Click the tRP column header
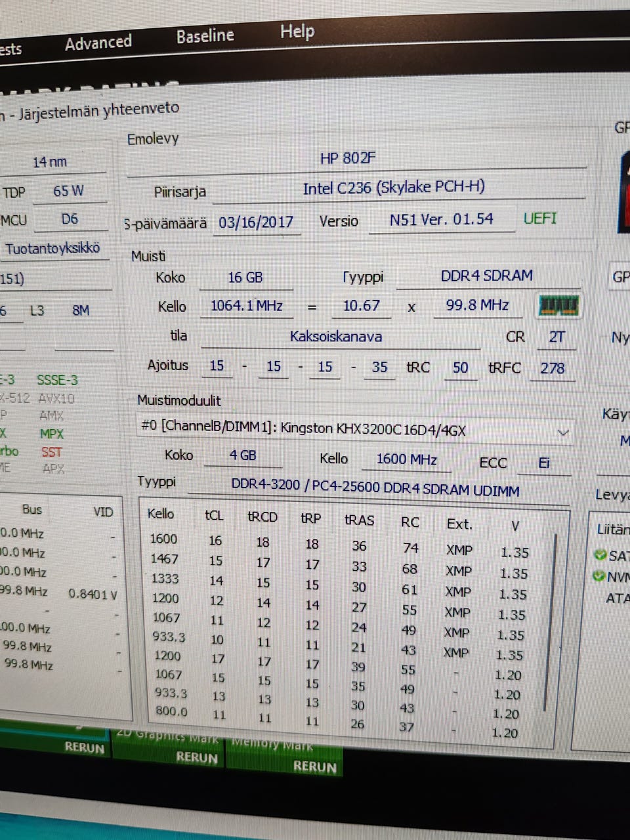Screen dimensions: 630x840 click(x=311, y=518)
